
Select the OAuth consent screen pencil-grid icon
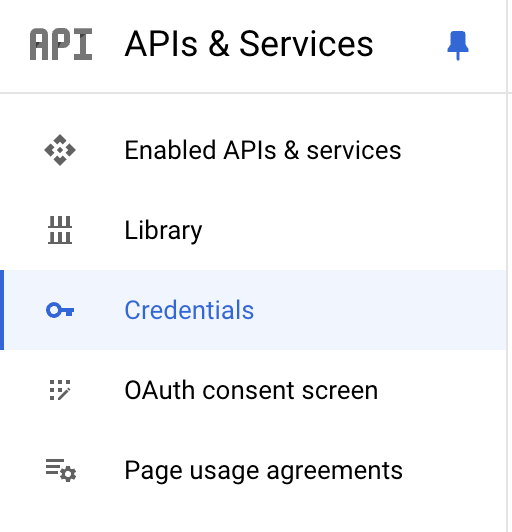(x=60, y=390)
